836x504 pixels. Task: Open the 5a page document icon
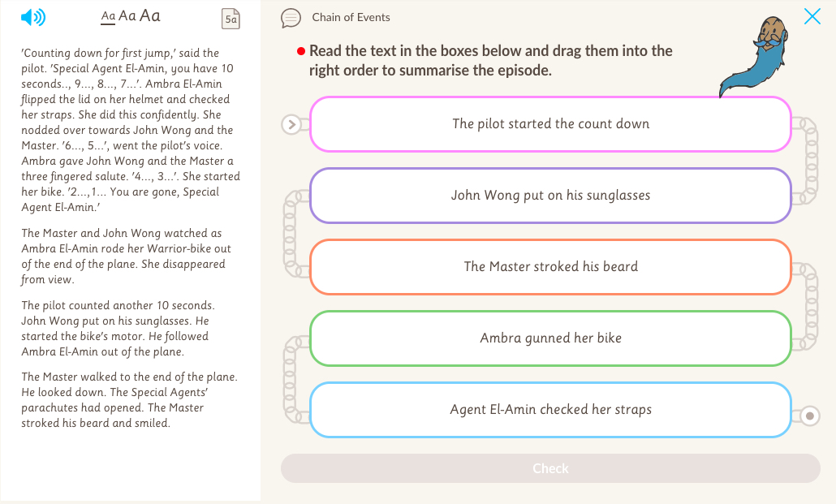coord(231,19)
